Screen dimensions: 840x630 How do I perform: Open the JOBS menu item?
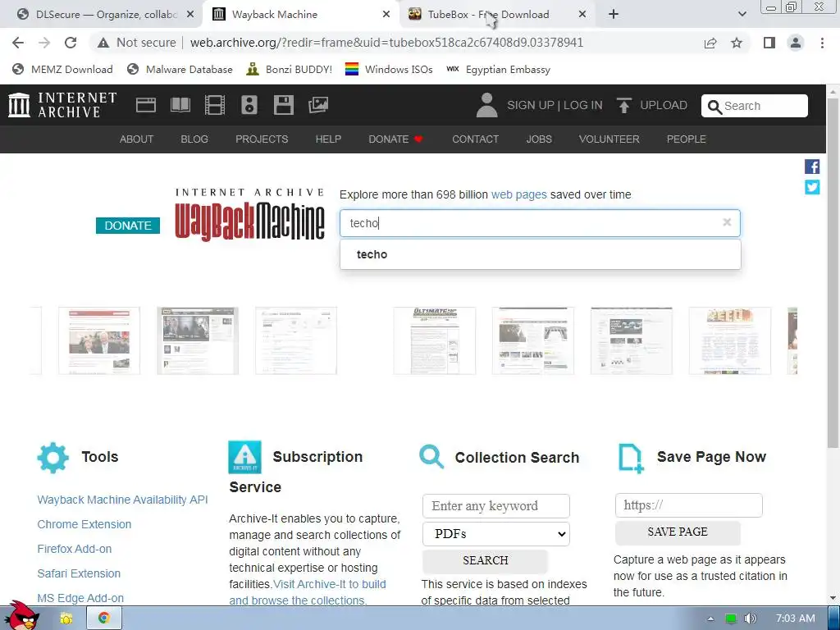tap(539, 139)
